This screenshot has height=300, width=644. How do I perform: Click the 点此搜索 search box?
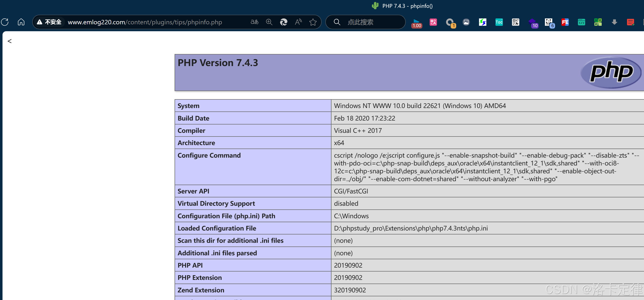pyautogui.click(x=365, y=22)
